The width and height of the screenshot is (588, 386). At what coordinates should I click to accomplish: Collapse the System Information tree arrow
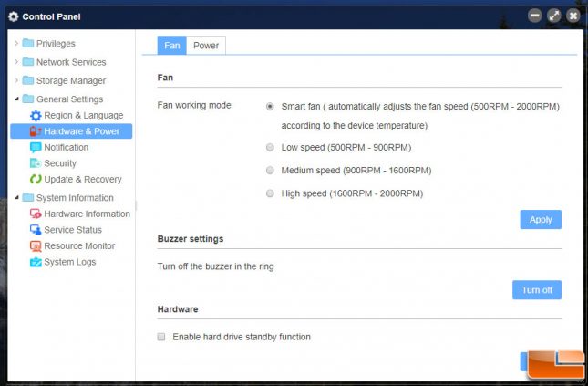16,197
